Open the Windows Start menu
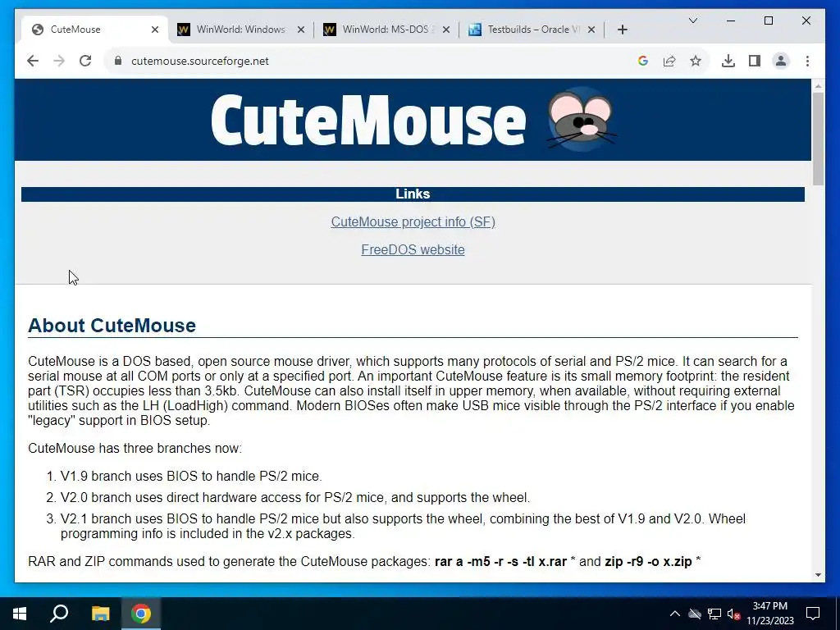Image resolution: width=840 pixels, height=630 pixels. tap(20, 614)
